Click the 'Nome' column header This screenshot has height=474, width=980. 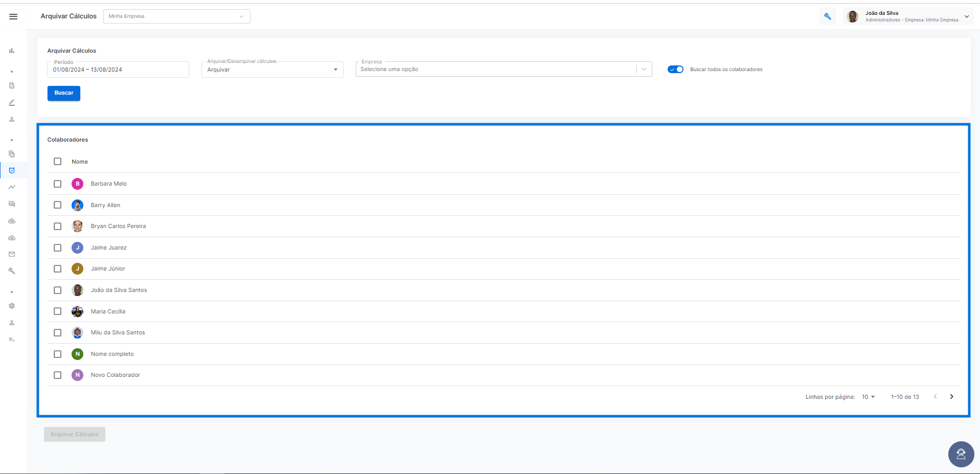point(80,162)
